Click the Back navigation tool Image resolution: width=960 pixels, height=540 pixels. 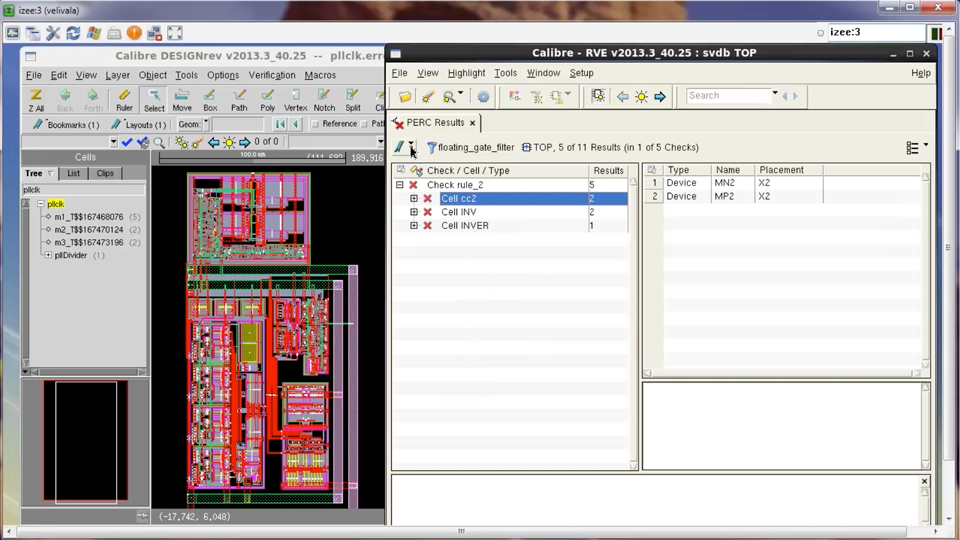tap(65, 100)
